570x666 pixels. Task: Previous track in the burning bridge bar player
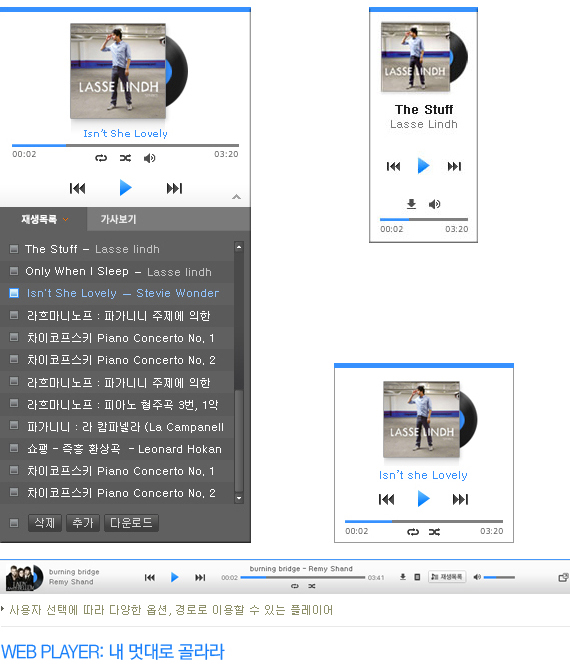tap(150, 577)
